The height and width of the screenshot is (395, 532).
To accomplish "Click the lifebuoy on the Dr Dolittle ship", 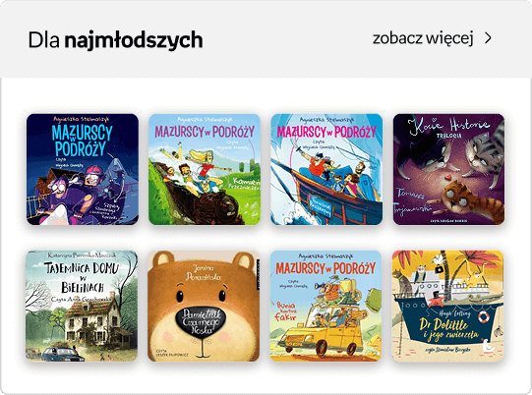I will tap(483, 317).
